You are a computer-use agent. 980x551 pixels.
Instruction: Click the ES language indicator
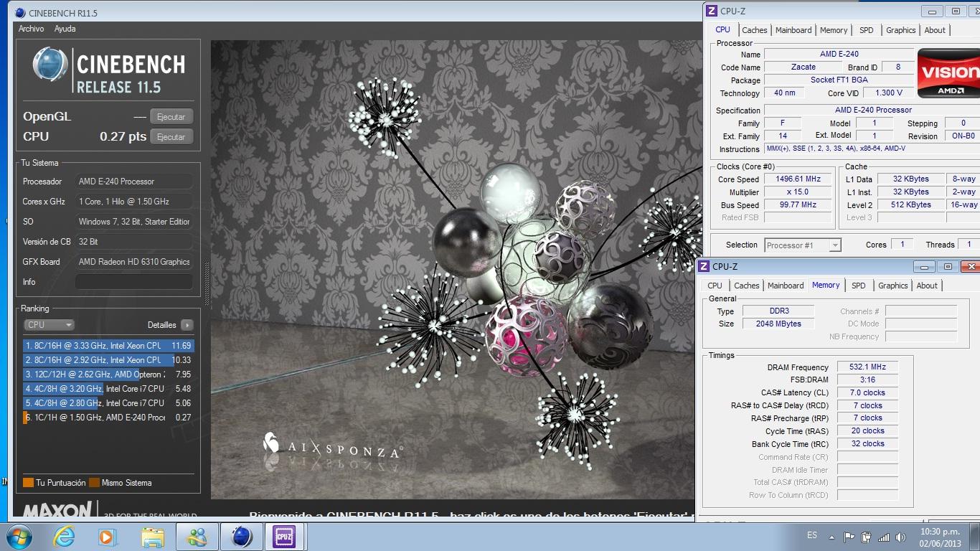pyautogui.click(x=812, y=536)
